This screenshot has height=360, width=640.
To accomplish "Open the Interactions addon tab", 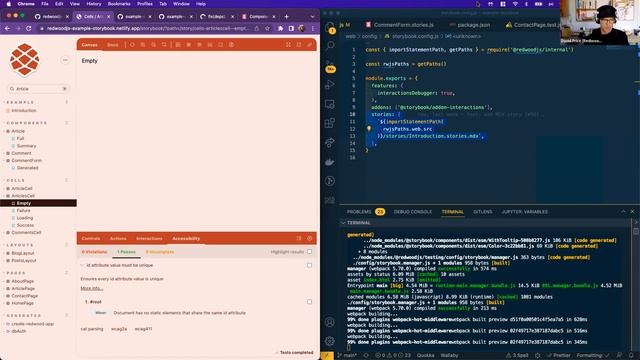I will [x=149, y=238].
